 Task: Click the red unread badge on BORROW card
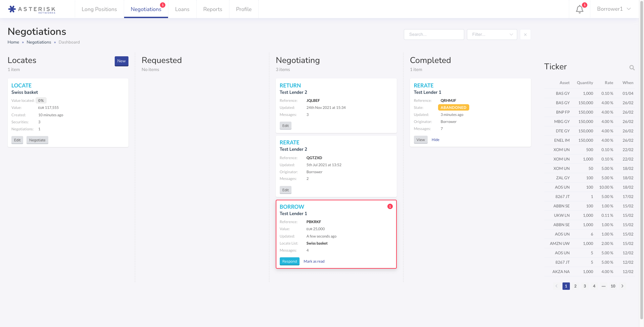(390, 206)
